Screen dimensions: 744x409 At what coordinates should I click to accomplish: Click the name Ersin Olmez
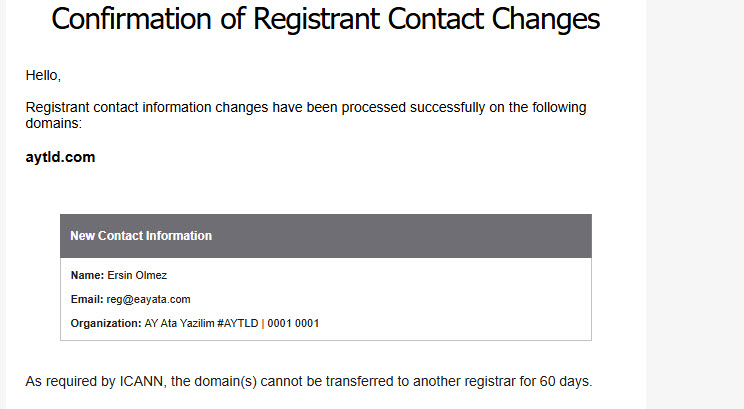[x=137, y=275]
